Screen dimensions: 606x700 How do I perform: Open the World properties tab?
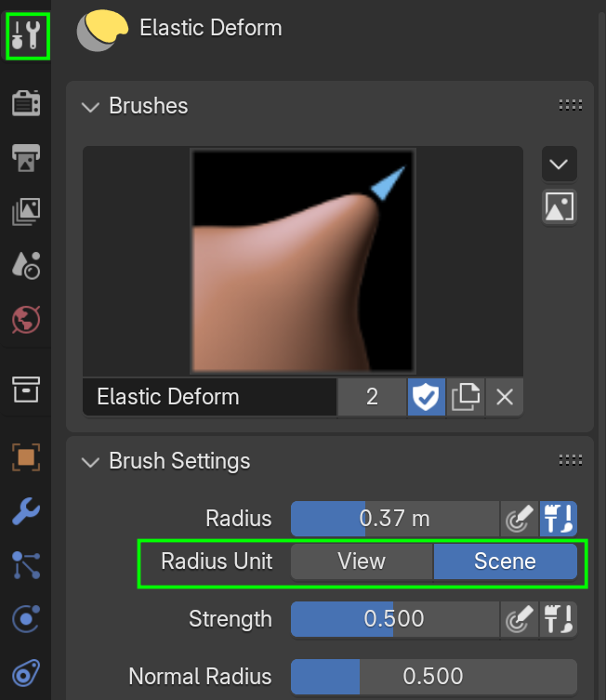click(26, 320)
